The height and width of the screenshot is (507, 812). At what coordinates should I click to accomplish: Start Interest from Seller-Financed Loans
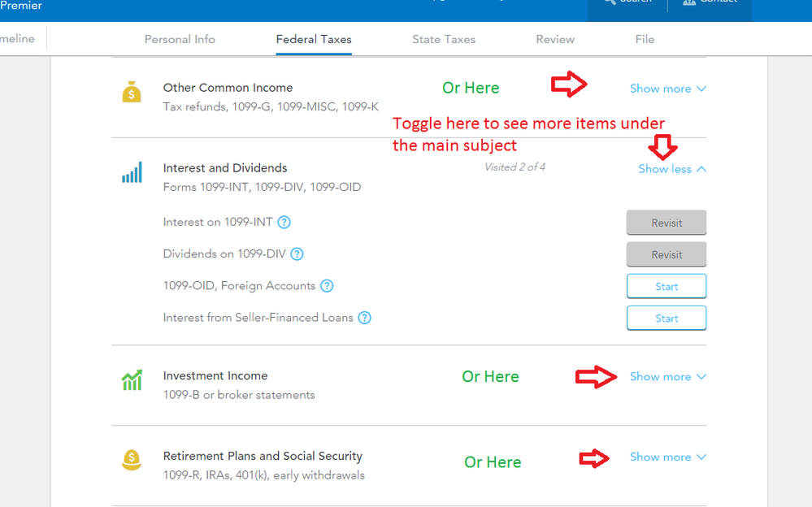click(x=667, y=318)
